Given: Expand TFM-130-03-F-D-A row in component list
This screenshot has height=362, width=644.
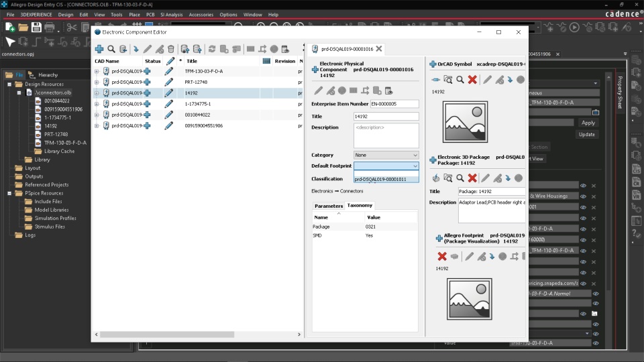Looking at the screenshot, I should pyautogui.click(x=97, y=72).
